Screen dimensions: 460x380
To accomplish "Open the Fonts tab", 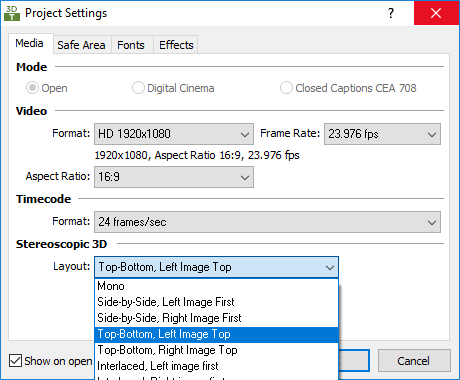I will click(x=131, y=45).
